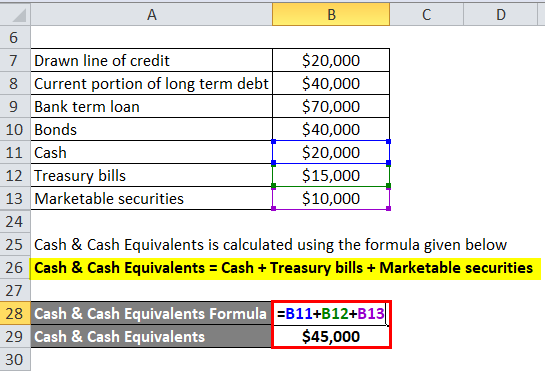Click cell 'Drawn line of credit'
Image resolution: width=545 pixels, height=371 pixels.
pyautogui.click(x=152, y=61)
